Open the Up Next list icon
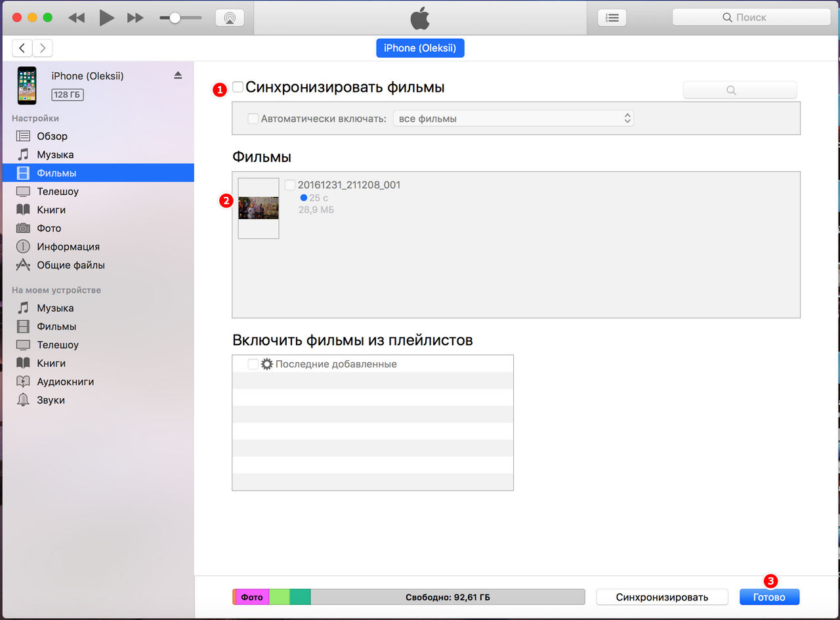The image size is (840, 620). click(612, 18)
